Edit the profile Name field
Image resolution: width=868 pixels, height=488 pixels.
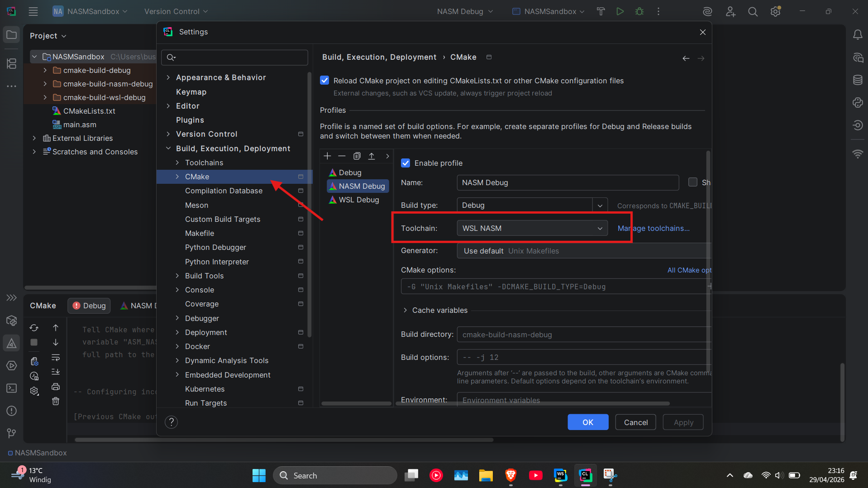pos(568,182)
